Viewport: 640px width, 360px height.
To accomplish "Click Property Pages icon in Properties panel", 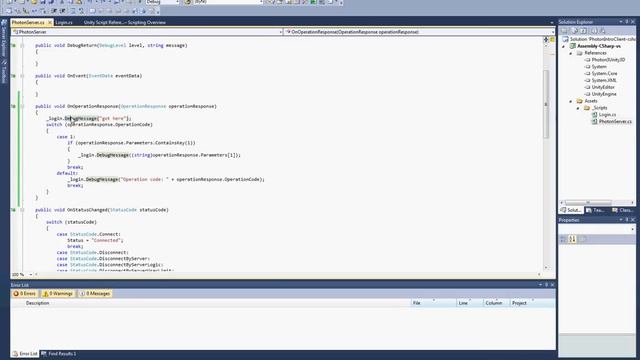I will 583,239.
